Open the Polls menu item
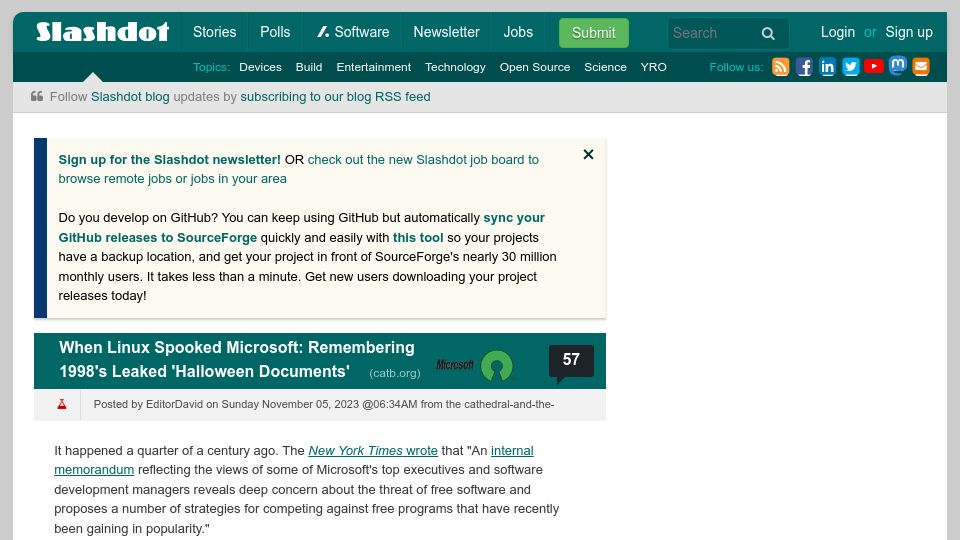 pyautogui.click(x=275, y=32)
